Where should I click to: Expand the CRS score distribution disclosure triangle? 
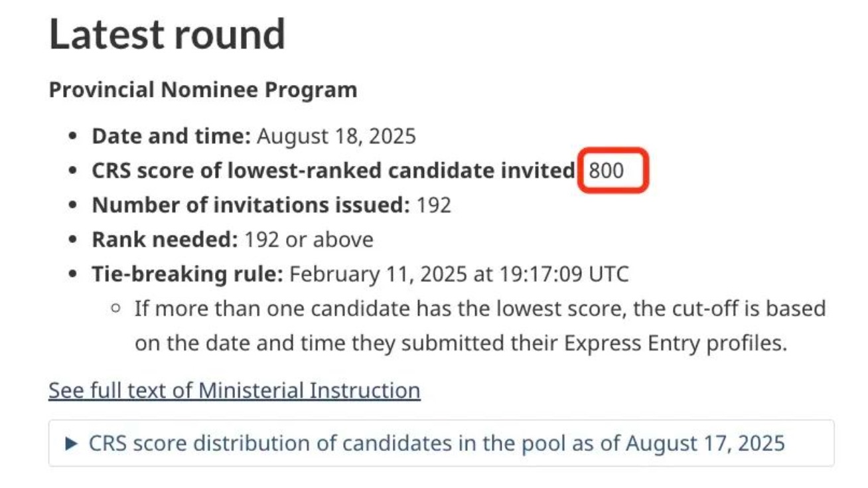(x=72, y=444)
